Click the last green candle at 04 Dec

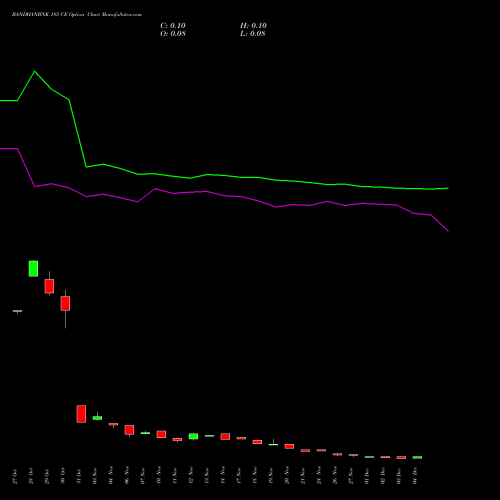(417, 457)
